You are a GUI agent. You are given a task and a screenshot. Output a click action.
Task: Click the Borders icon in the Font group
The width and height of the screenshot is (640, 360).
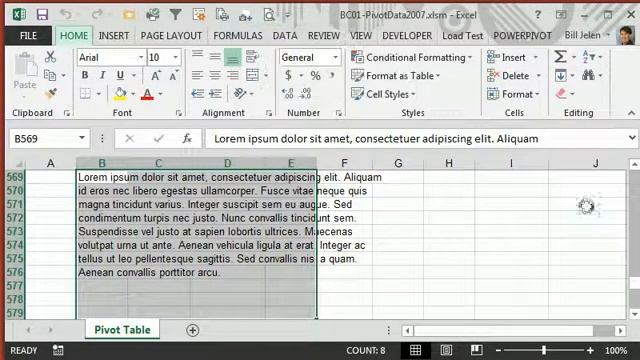85,94
